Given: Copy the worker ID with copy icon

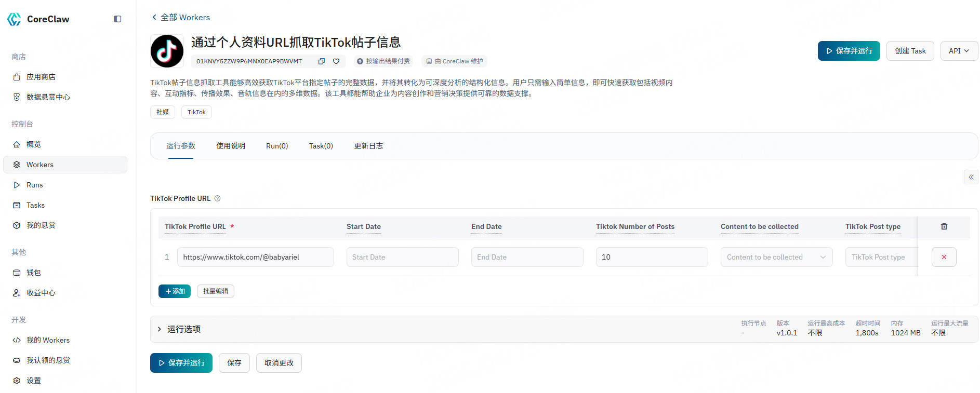Looking at the screenshot, I should (321, 61).
